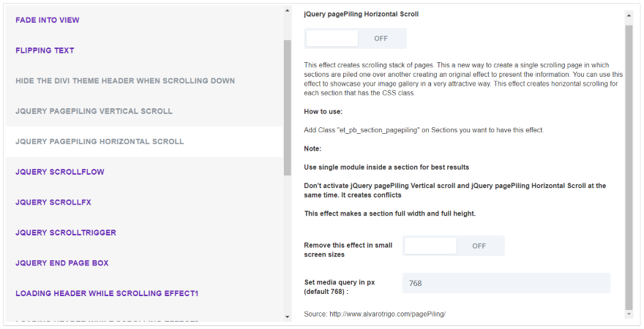644x329 pixels.
Task: Click the alvarotrigo.com pagePiling source link
Action: (387, 314)
